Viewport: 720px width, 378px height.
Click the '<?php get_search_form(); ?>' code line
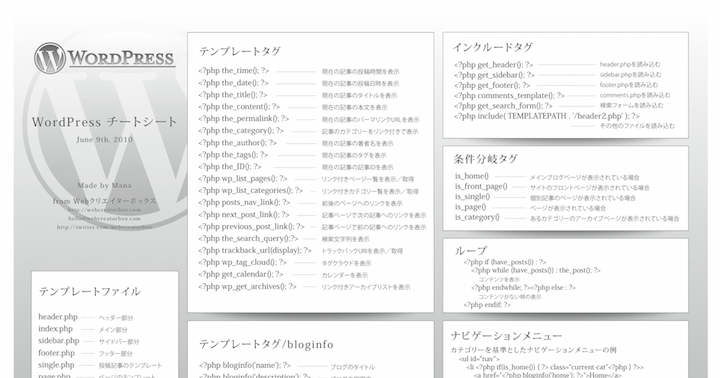503,106
